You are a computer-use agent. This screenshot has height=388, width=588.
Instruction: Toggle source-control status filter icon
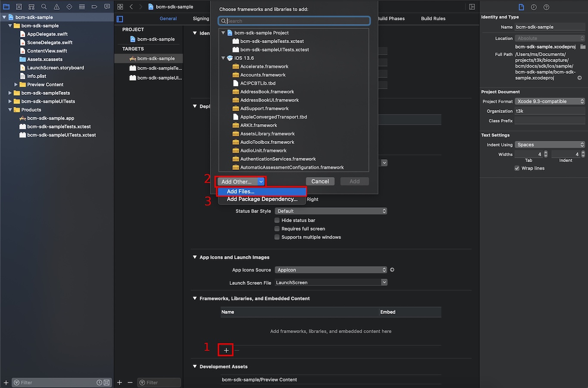106,382
